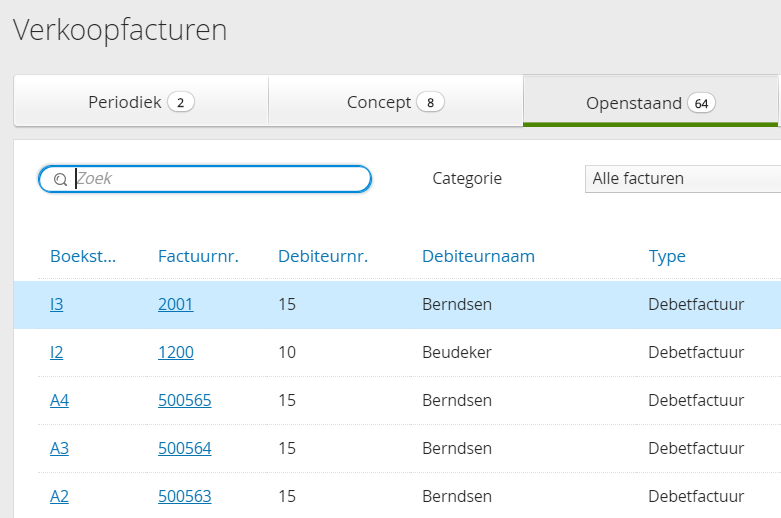Switch to the Periodiek tab
781x518 pixels.
(x=141, y=102)
